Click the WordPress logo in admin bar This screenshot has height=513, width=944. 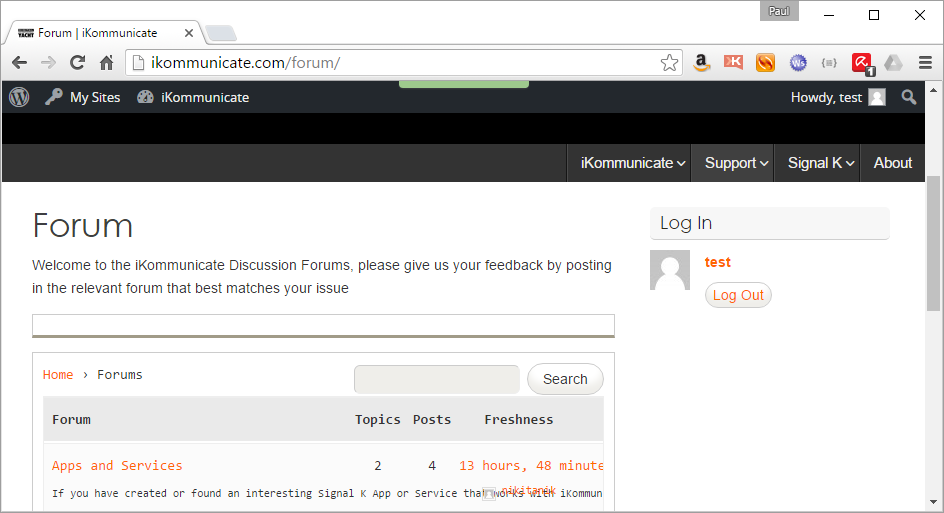19,97
